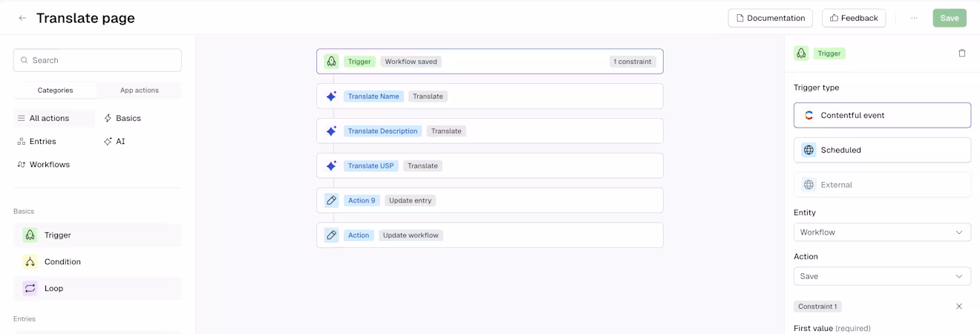Image resolution: width=980 pixels, height=334 pixels.
Task: Select the Action 9 Update entry step
Action: (x=490, y=200)
